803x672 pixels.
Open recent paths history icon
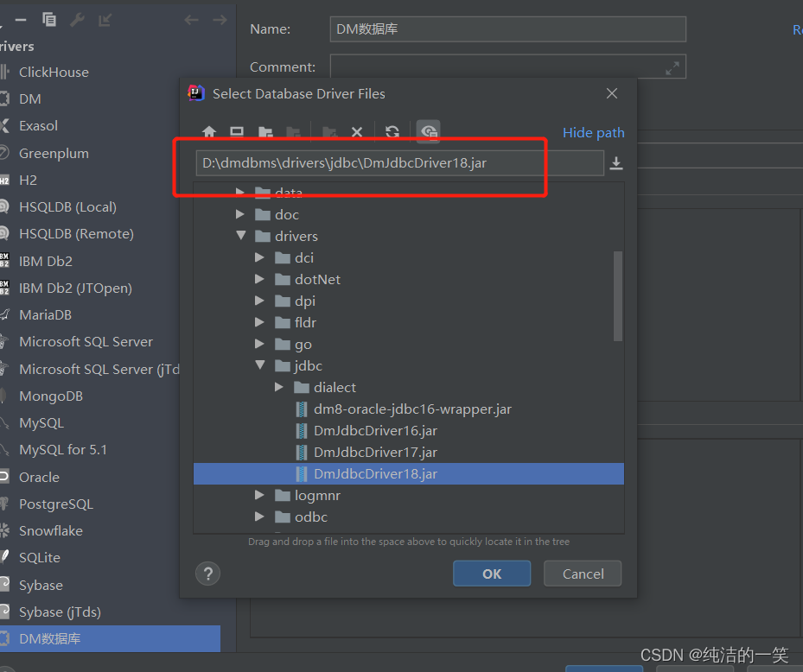click(616, 163)
